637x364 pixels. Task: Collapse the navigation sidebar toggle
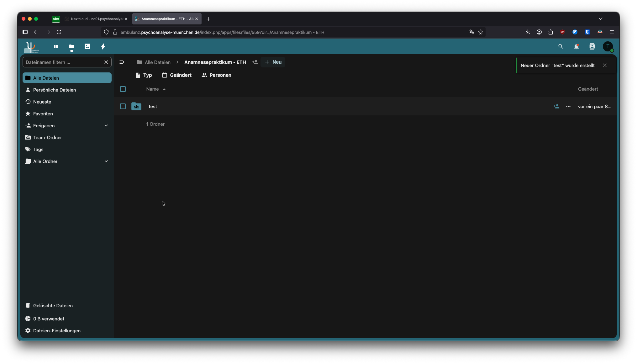[x=122, y=62]
